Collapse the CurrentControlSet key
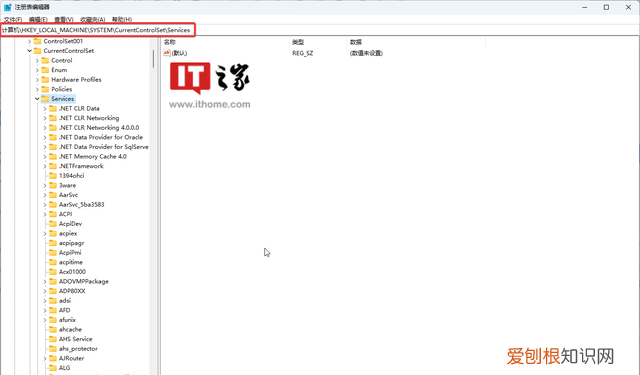This screenshot has height=375, width=640. pos(29,51)
